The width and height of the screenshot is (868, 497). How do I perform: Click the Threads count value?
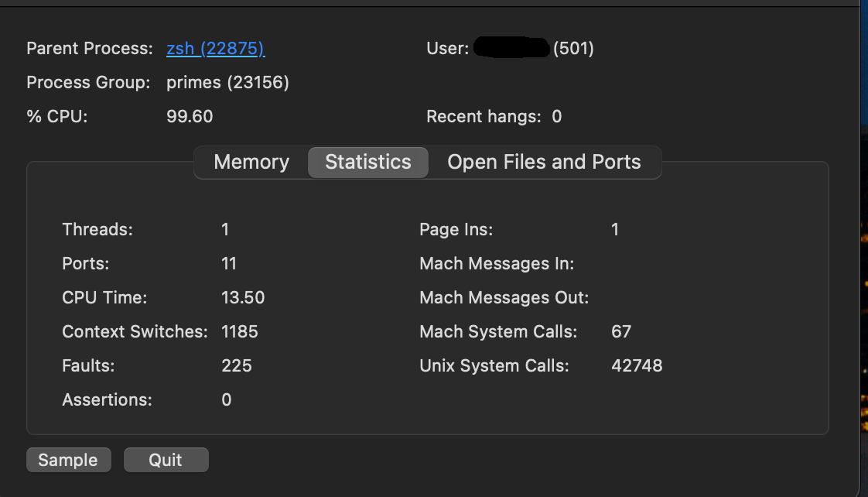pos(225,230)
